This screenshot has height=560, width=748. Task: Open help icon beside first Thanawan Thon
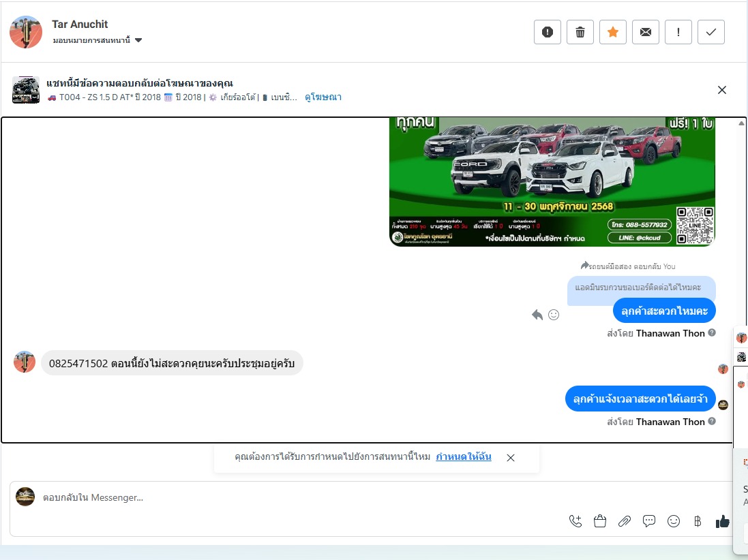coord(712,332)
